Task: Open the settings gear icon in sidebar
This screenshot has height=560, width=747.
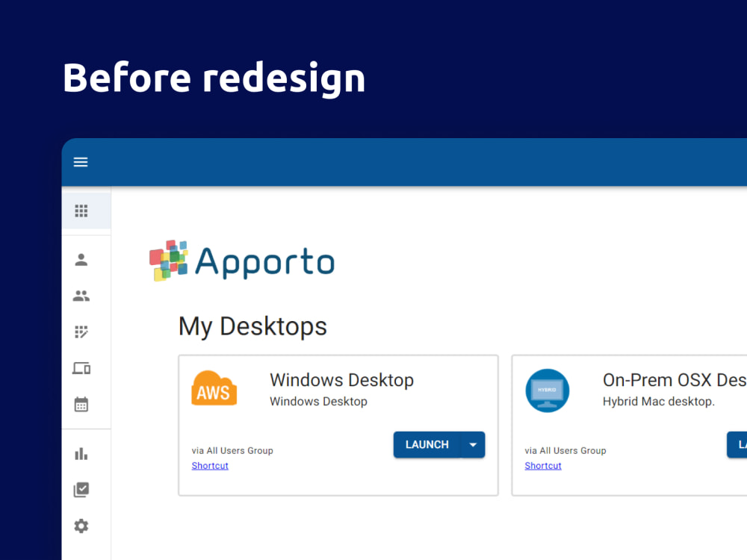Action: 81,526
